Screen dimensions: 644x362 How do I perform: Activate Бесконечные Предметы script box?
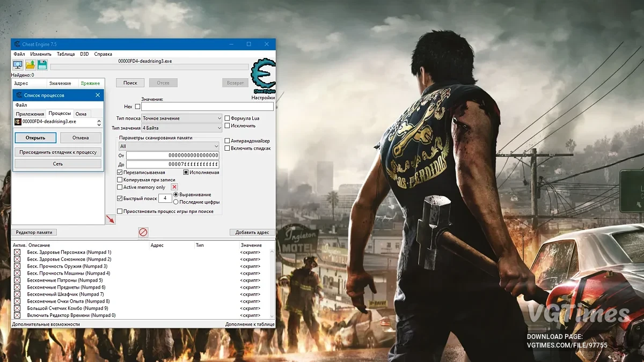17,287
